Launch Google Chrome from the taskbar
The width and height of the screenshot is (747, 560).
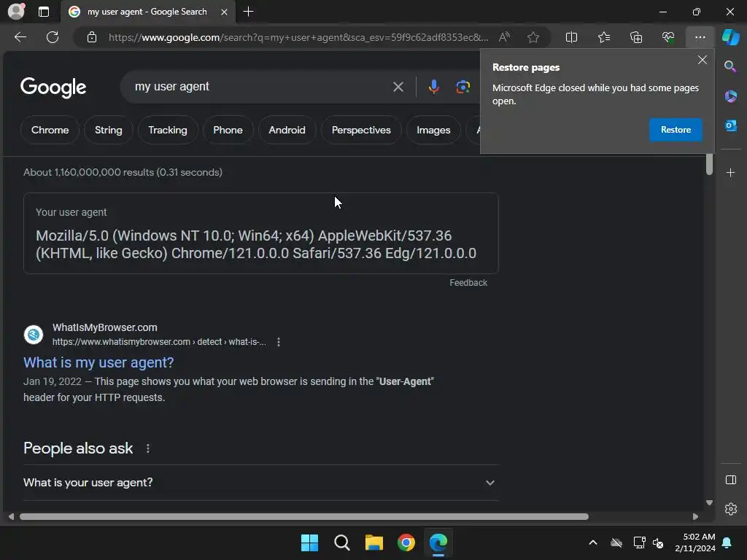[406, 542]
